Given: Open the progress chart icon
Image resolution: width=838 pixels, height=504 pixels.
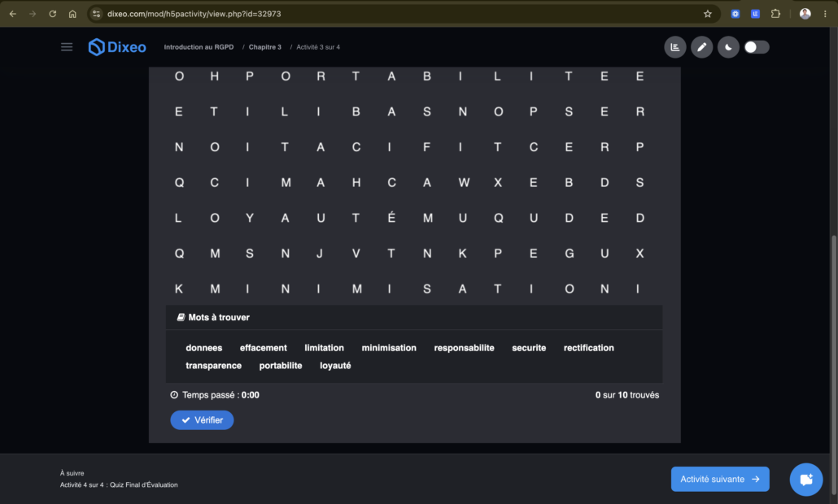Looking at the screenshot, I should pos(675,47).
